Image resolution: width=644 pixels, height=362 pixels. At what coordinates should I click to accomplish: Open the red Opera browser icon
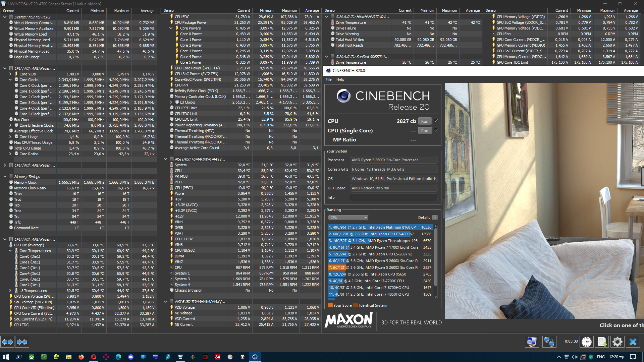(94, 357)
